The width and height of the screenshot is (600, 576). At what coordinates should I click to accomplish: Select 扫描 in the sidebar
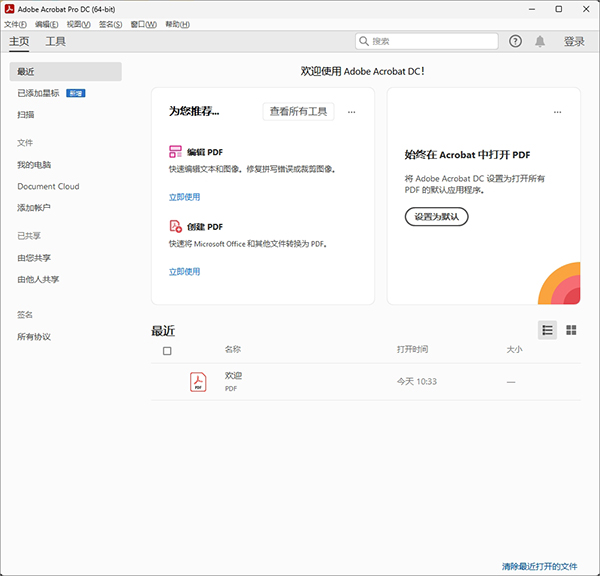[x=26, y=114]
